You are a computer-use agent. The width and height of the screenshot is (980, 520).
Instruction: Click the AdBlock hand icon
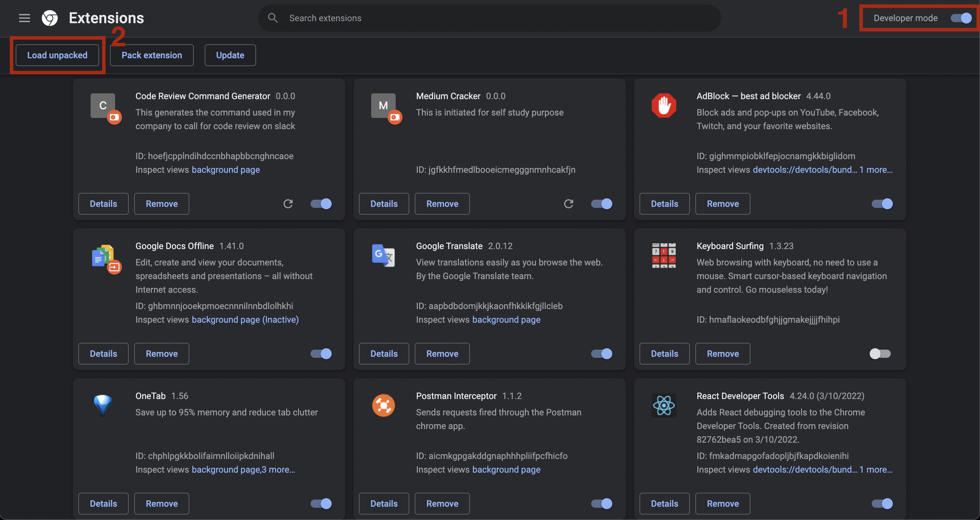coord(663,105)
